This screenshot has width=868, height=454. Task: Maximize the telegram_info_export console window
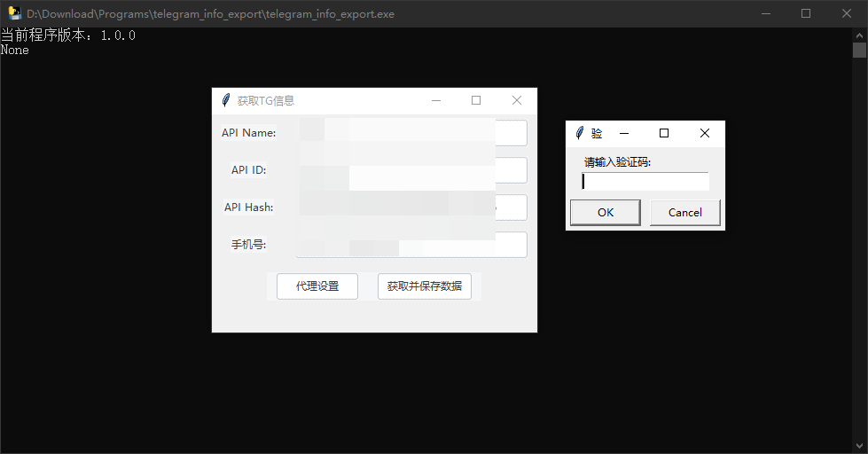tap(806, 13)
